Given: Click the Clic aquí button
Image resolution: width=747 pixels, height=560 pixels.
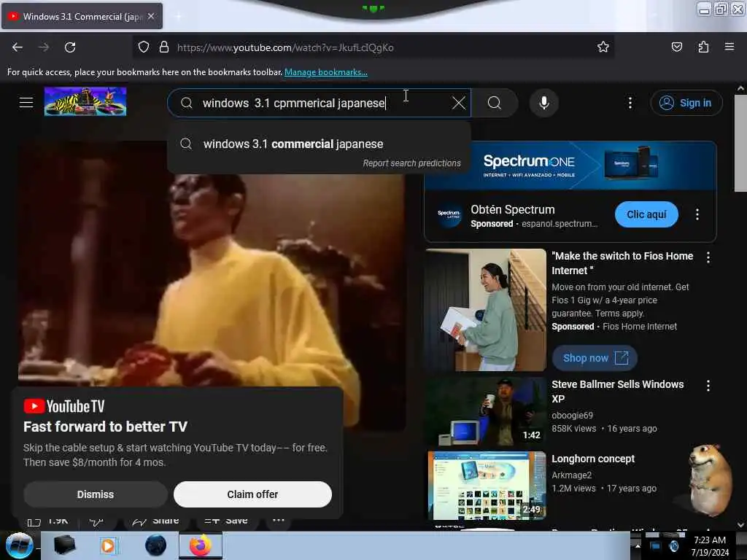Looking at the screenshot, I should tap(646, 214).
